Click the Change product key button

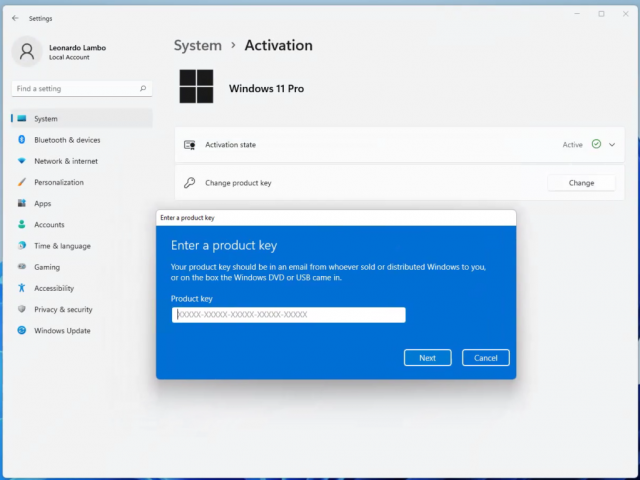(x=581, y=183)
